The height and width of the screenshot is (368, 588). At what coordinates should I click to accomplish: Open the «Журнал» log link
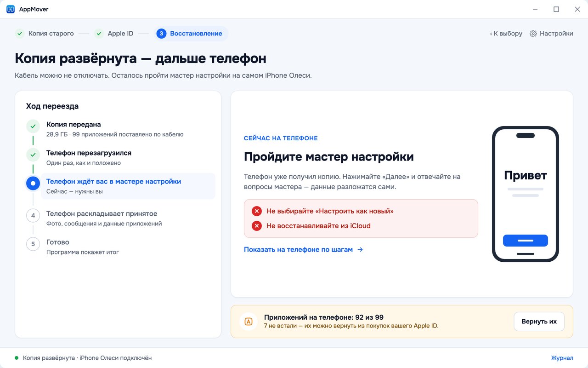coord(562,358)
